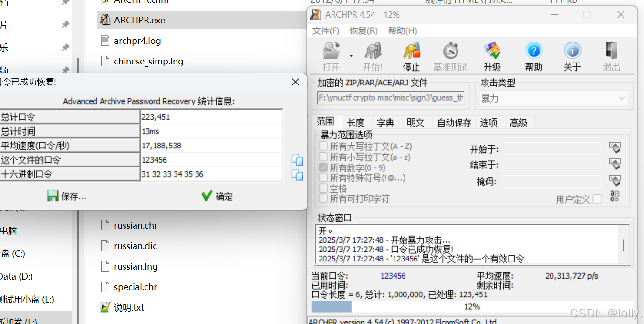Click the 开始于 input field
Image resolution: width=644 pixels, height=324 pixels.
click(x=551, y=149)
